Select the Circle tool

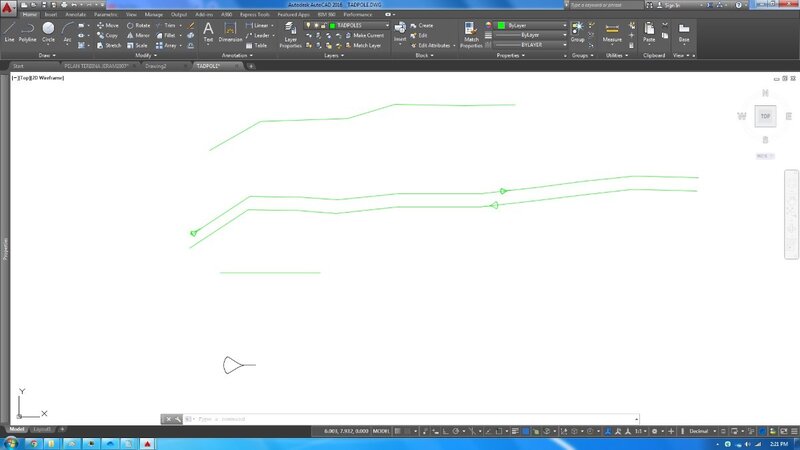tap(48, 32)
